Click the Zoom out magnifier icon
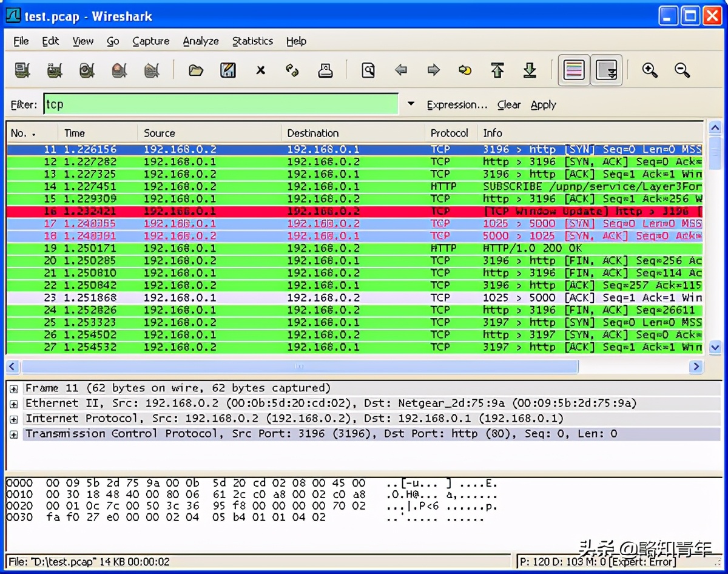Screen dimensions: 728x574 [x=682, y=70]
